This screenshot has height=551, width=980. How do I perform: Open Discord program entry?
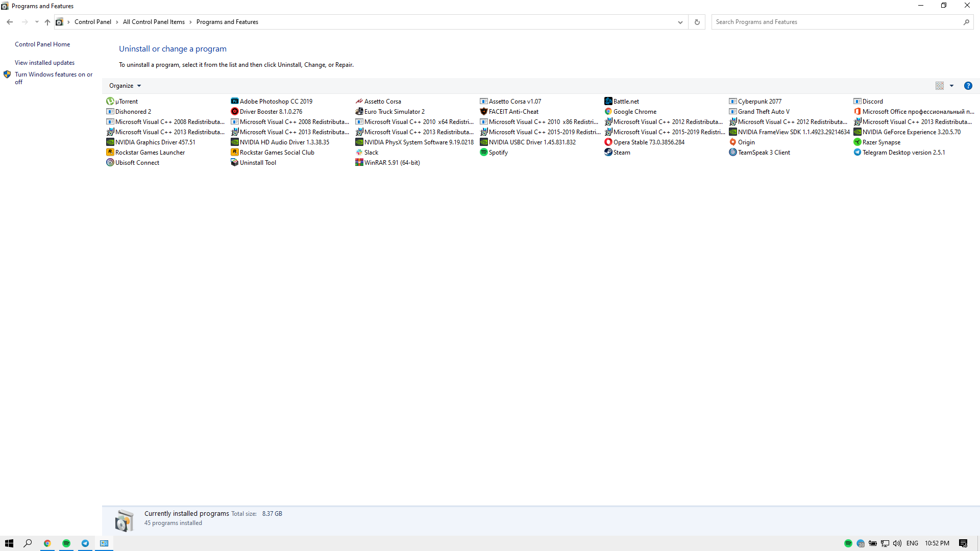(872, 101)
